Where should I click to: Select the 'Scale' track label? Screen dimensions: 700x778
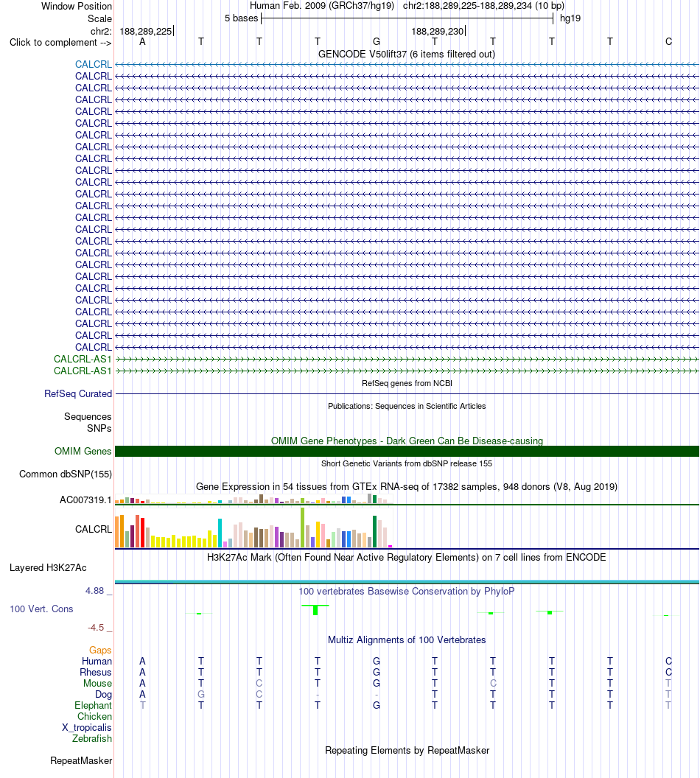coord(99,19)
